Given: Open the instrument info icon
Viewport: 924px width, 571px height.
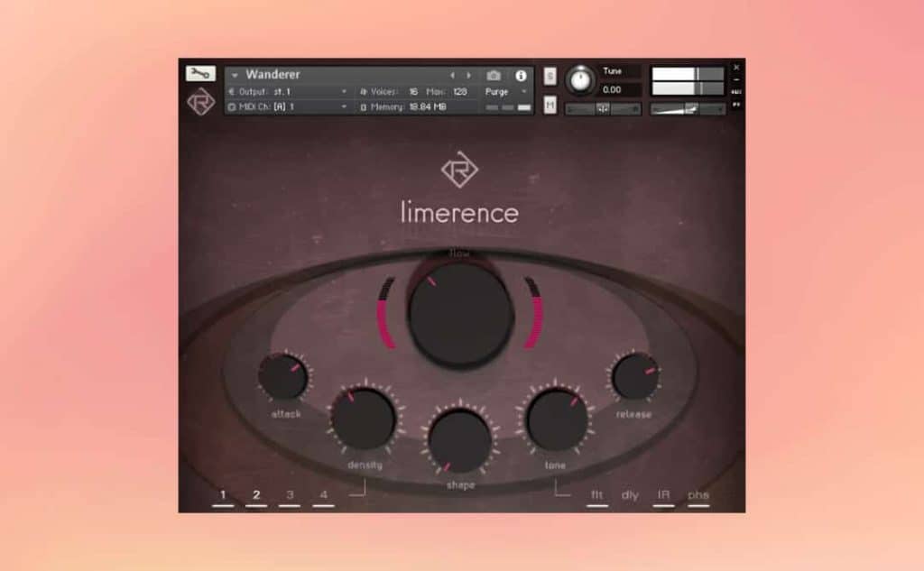Looking at the screenshot, I should tap(521, 76).
